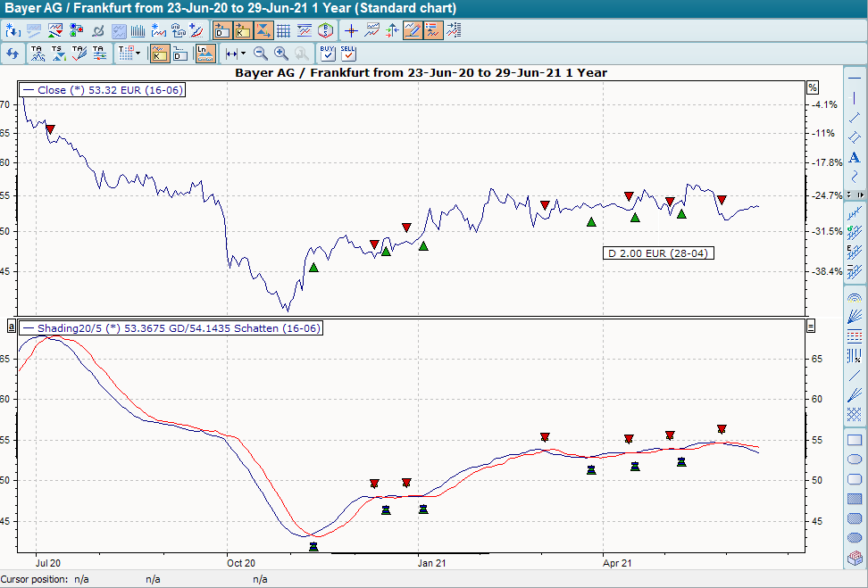Select the Fibonacci arcs drawing tool
The image size is (868, 588).
click(x=854, y=297)
